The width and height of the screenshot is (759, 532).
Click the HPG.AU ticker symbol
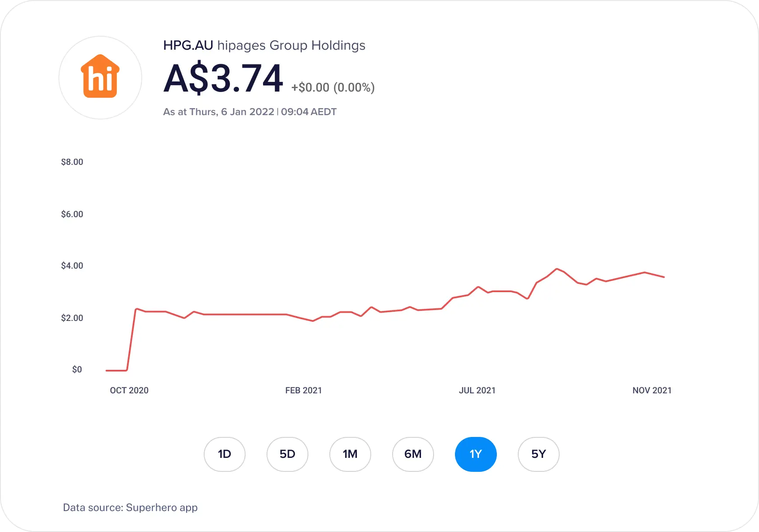tap(188, 45)
